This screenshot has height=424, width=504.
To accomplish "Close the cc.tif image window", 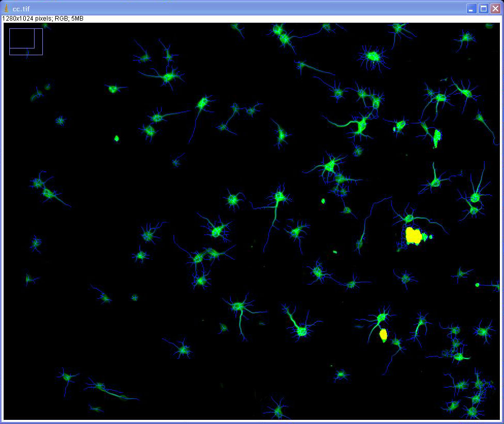I will coord(495,9).
